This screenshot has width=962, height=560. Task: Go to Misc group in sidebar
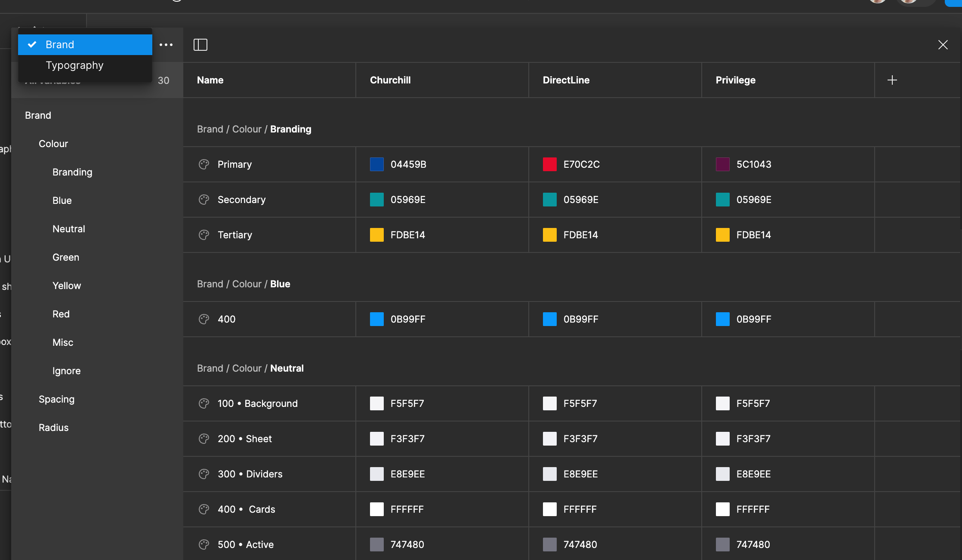tap(63, 342)
